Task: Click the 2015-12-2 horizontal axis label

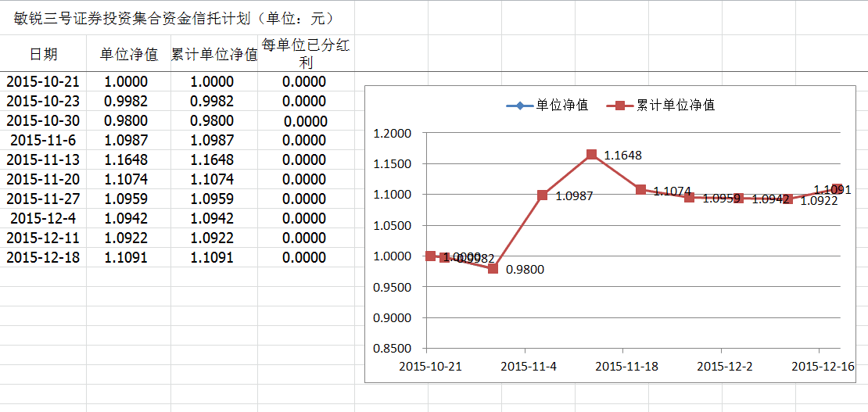Action: pos(724,366)
